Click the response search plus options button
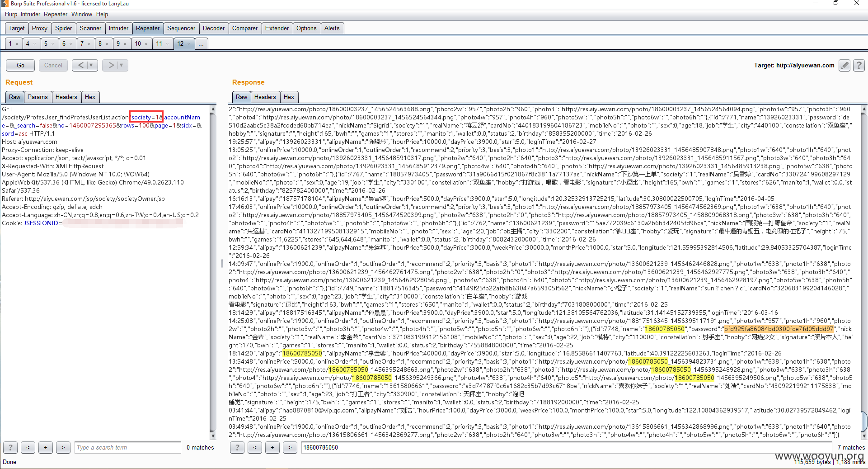Viewport: 868px width, 469px height. point(272,447)
